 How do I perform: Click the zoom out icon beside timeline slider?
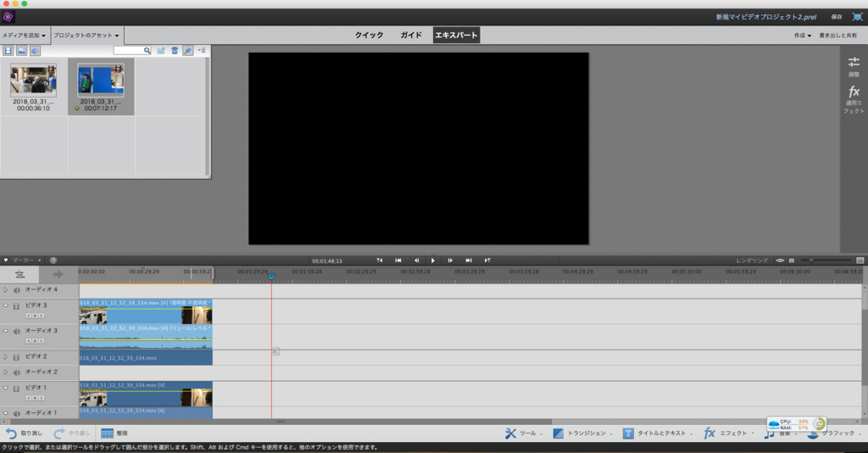792,260
